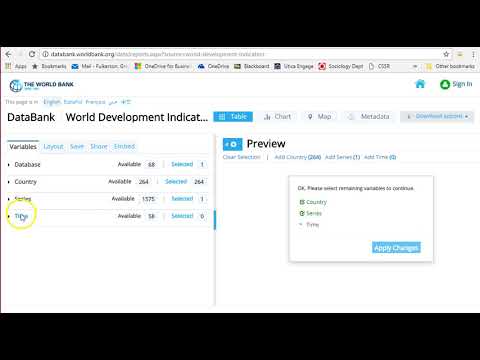Click the World Development Indicators title
Viewport: 480px width, 360px height.
(x=137, y=117)
